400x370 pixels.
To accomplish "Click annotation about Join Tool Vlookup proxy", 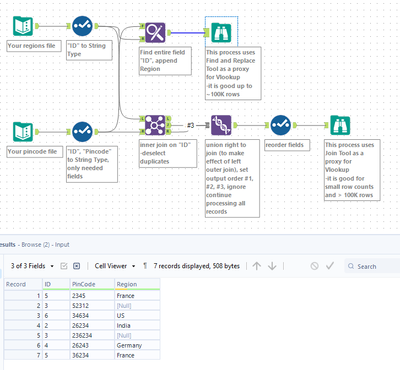I will pos(352,170).
